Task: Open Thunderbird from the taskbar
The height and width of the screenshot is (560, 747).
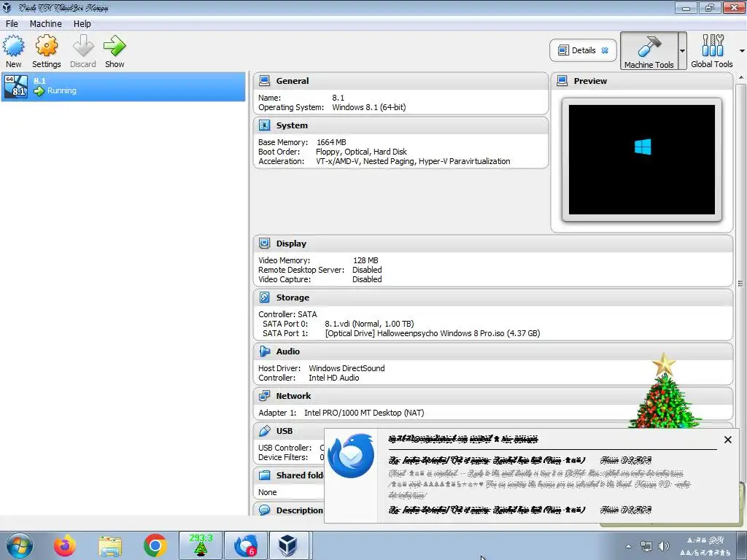Action: tap(245, 545)
